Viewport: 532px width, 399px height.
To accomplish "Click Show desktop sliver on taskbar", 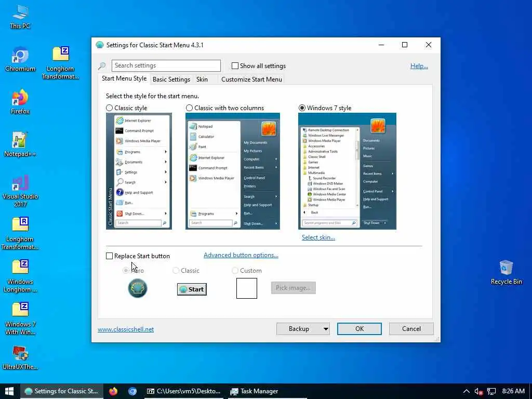I will click(530, 391).
